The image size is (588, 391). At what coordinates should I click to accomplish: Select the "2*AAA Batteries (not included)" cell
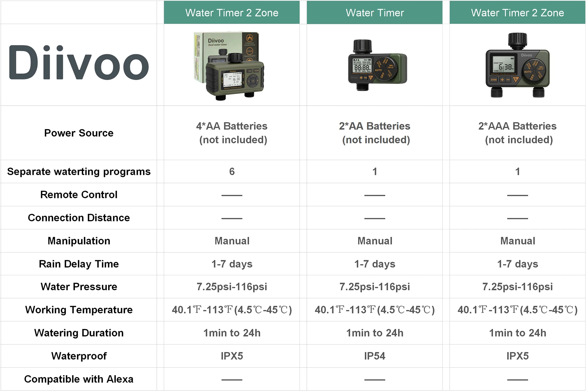pos(518,133)
